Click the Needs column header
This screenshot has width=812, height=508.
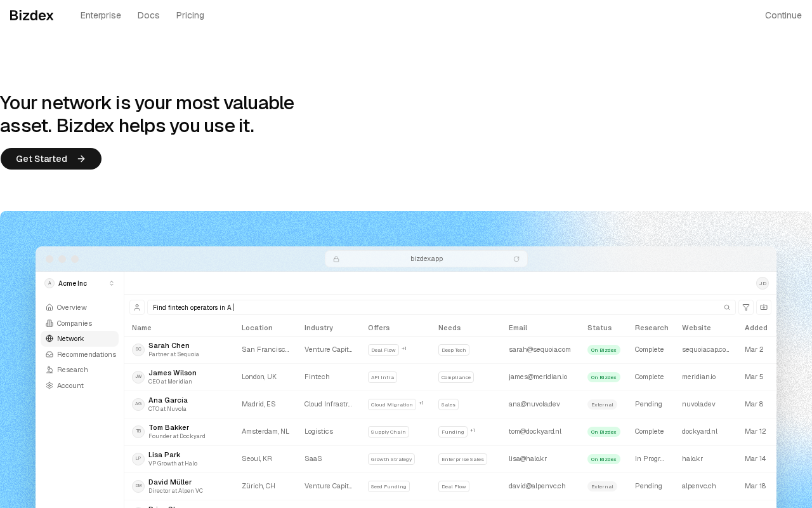(x=450, y=328)
